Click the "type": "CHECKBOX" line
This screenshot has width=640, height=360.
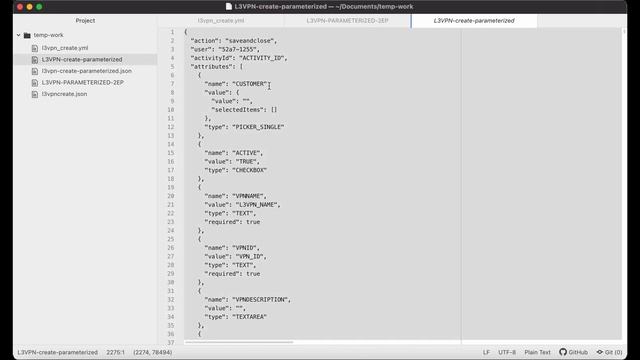click(x=236, y=170)
